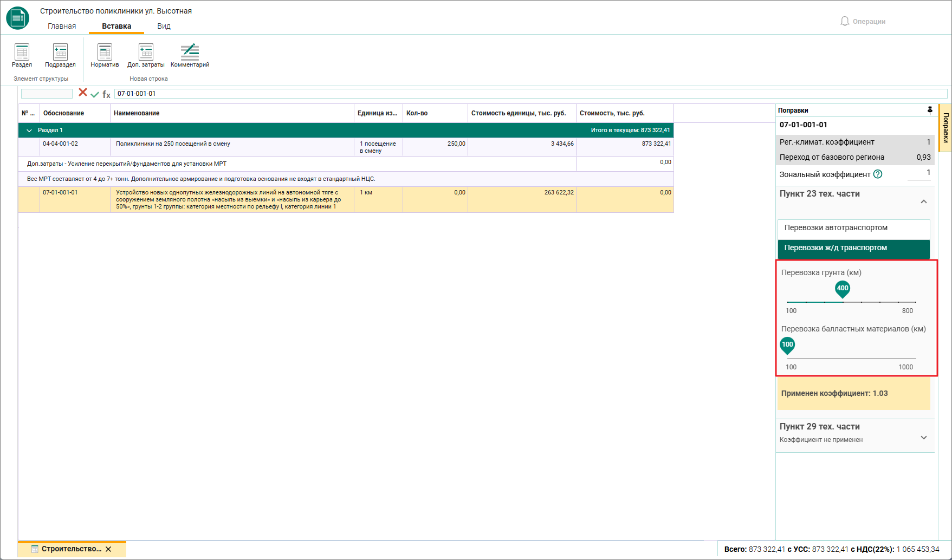Expand the Пункт 29 тех. части section
This screenshot has height=560, width=952.
point(924,438)
